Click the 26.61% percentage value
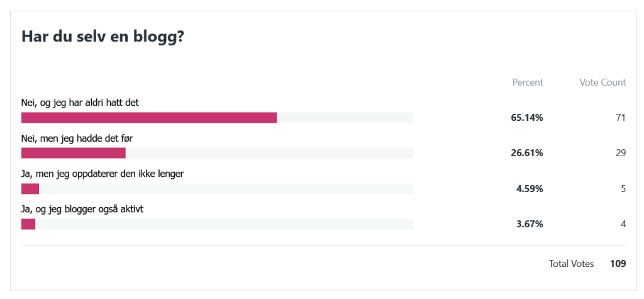The image size is (644, 299). click(x=527, y=153)
